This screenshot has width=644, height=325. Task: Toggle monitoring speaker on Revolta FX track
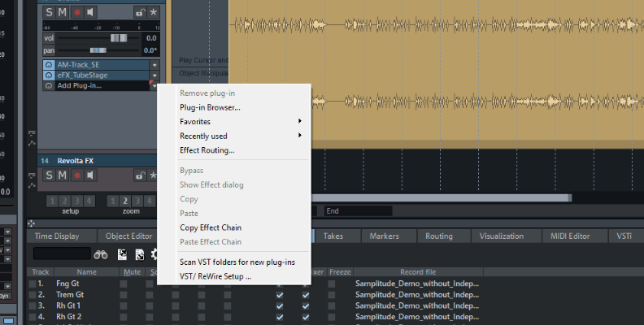[x=91, y=175]
